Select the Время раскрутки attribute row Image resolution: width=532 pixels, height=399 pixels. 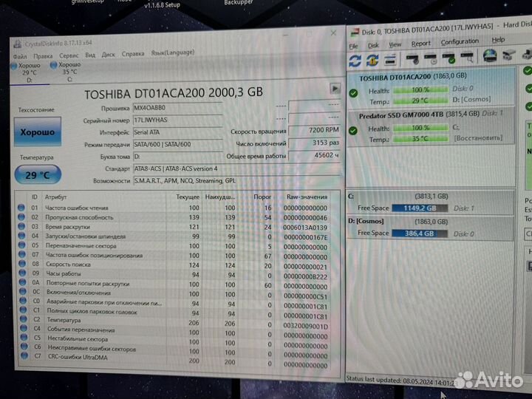click(x=177, y=227)
